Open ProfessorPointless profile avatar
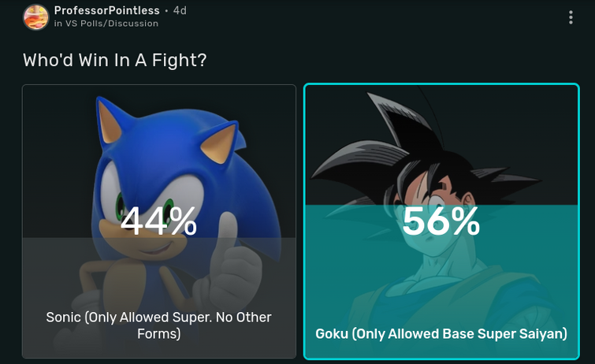This screenshot has width=595, height=364. pos(36,17)
